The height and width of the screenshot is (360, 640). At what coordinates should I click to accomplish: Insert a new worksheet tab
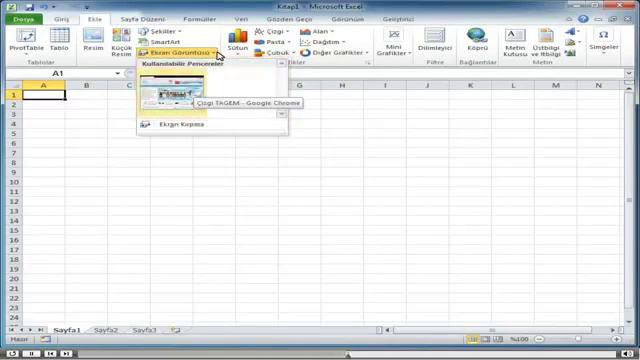[x=176, y=330]
